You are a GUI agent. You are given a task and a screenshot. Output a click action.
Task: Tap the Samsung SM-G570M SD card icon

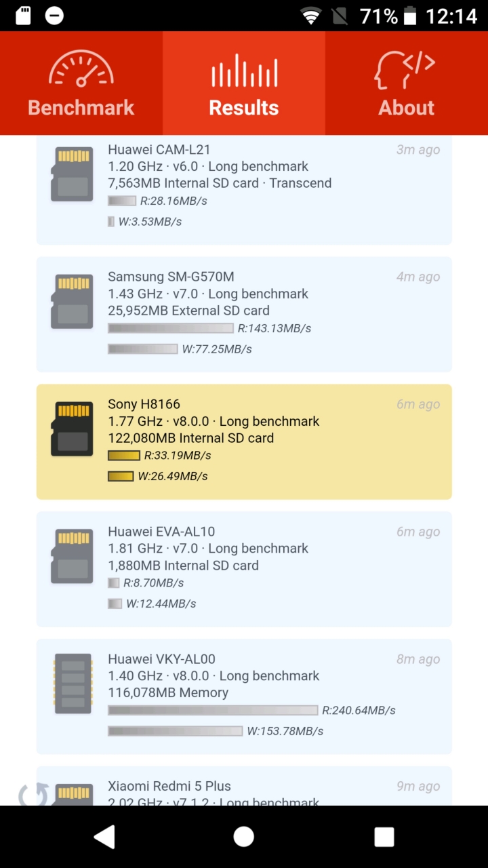point(72,302)
